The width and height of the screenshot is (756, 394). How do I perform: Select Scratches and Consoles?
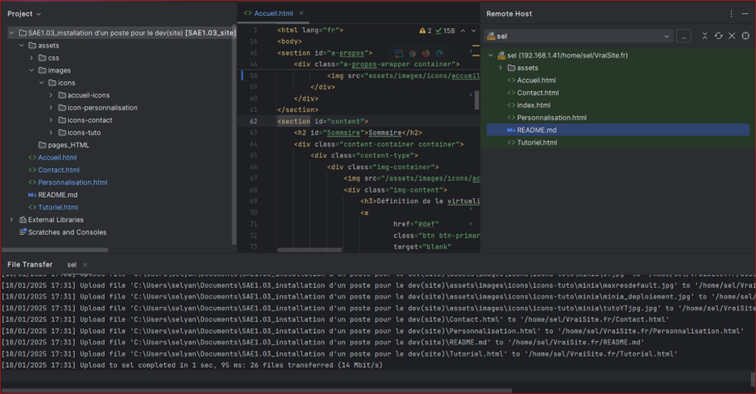(67, 232)
